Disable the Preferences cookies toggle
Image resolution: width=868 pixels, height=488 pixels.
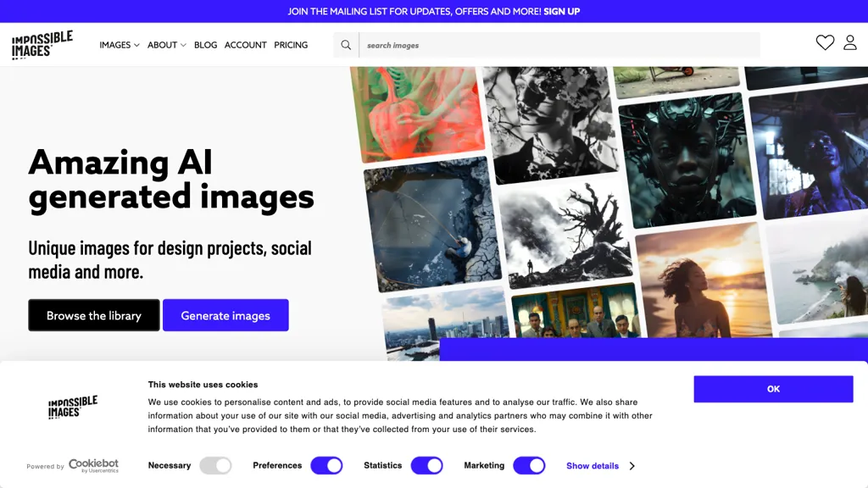pyautogui.click(x=326, y=465)
